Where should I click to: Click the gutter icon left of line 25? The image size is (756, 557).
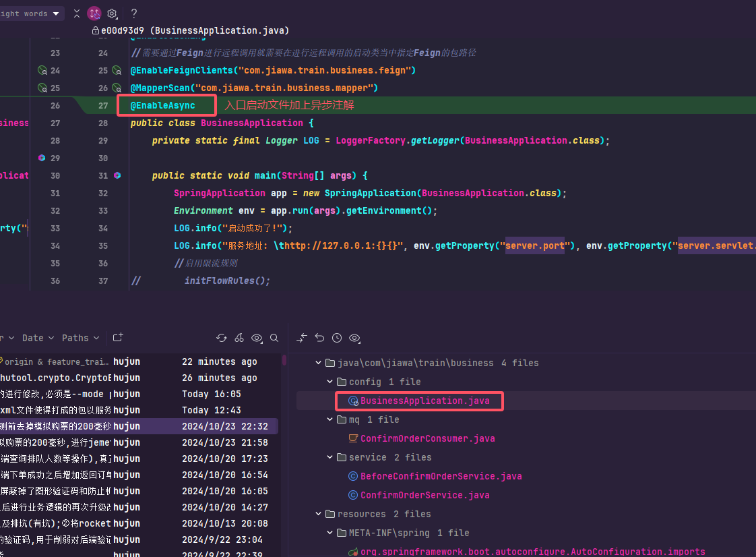[42, 88]
